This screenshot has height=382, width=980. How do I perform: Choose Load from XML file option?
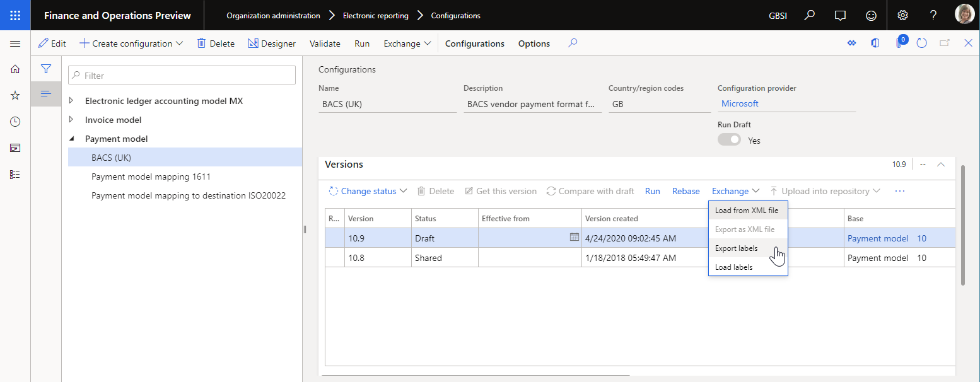coord(748,211)
